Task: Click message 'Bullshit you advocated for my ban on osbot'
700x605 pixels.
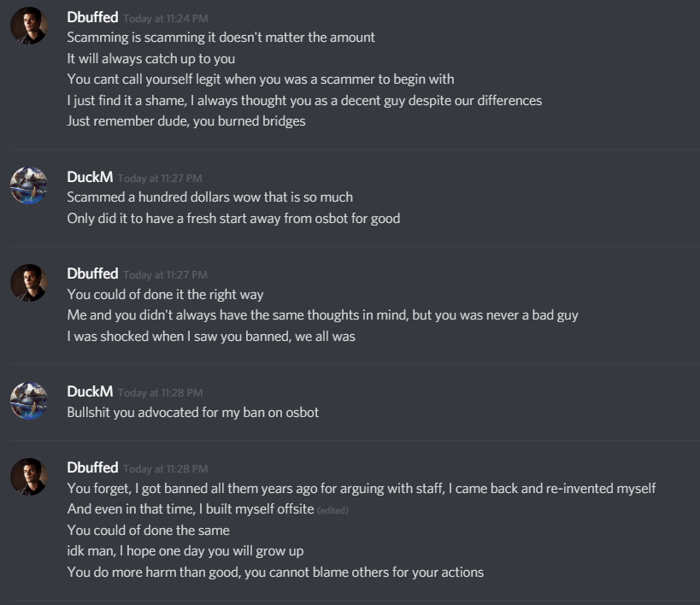Action: point(193,413)
